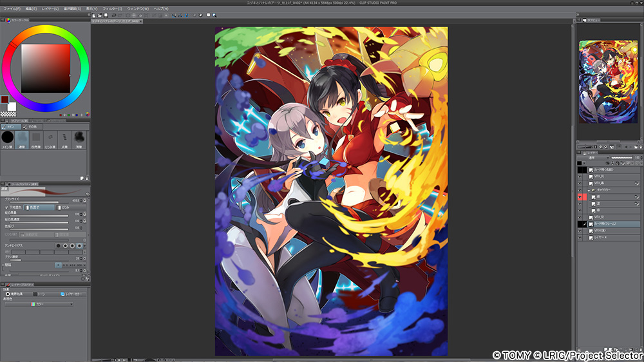This screenshot has height=362, width=644.
Task: Hide the レイヤー 4 layer
Action: click(580, 238)
